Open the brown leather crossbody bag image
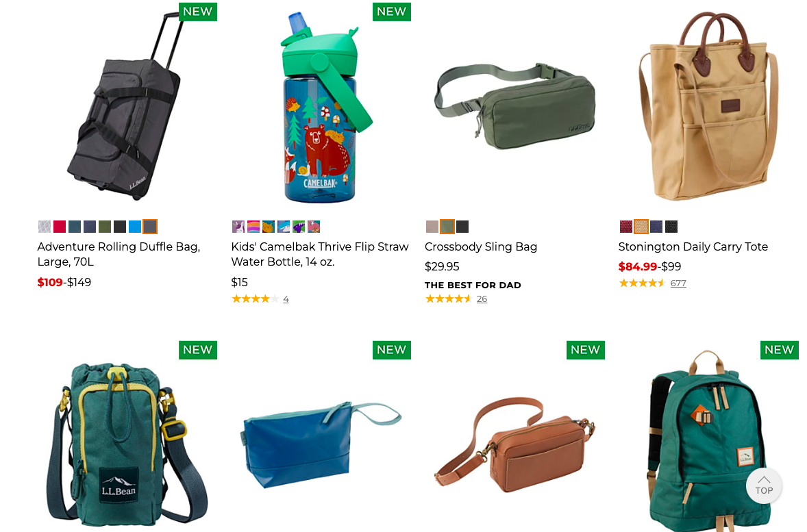Screen dimensions: 807x532 514,444
